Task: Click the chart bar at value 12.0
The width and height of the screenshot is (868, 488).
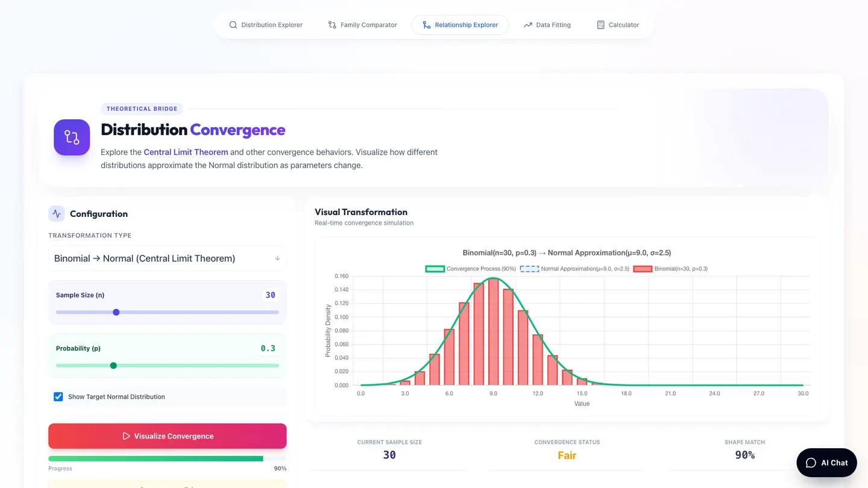Action: pos(538,360)
